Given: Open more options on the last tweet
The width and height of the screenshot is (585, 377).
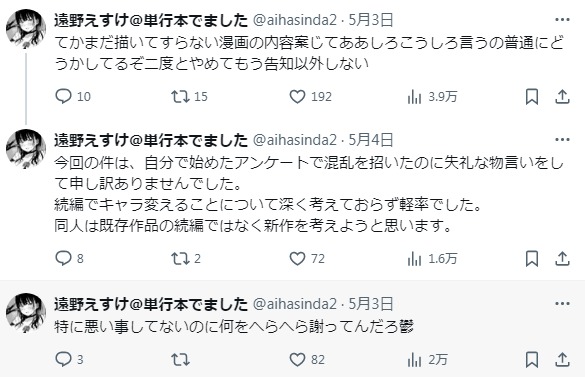Looking at the screenshot, I should click(x=562, y=304).
